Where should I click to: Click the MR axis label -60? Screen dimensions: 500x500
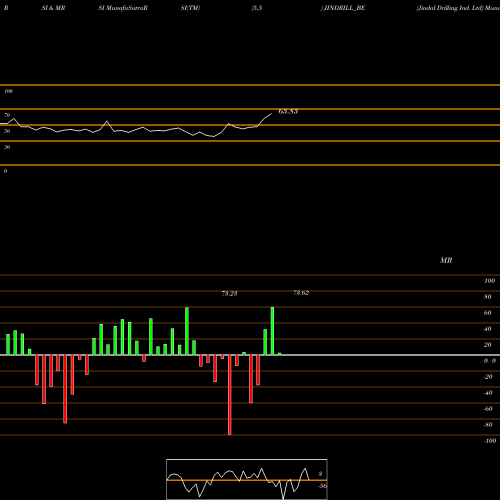(488, 409)
